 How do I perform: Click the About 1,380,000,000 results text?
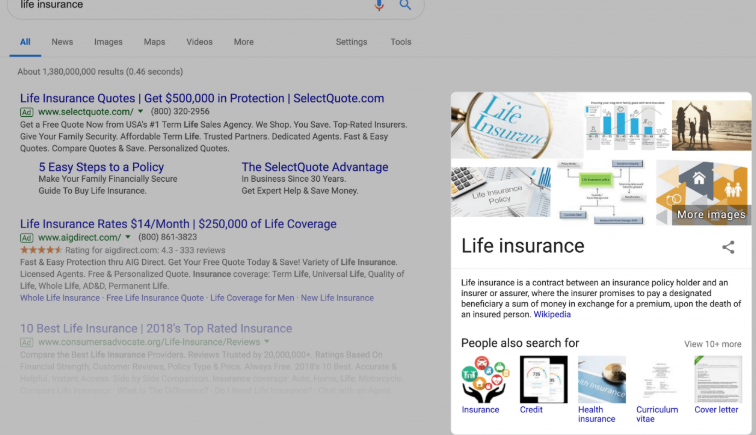pos(100,72)
